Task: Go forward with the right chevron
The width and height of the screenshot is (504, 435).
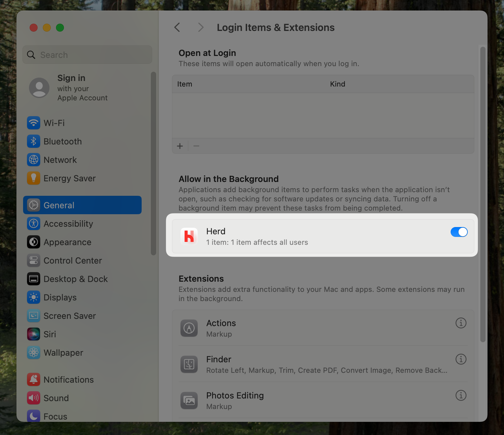Action: tap(201, 27)
